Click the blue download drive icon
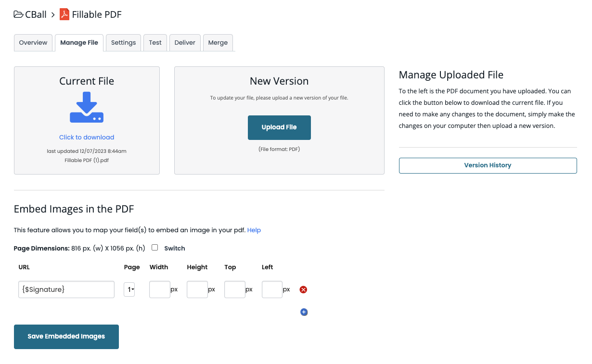 tap(87, 107)
